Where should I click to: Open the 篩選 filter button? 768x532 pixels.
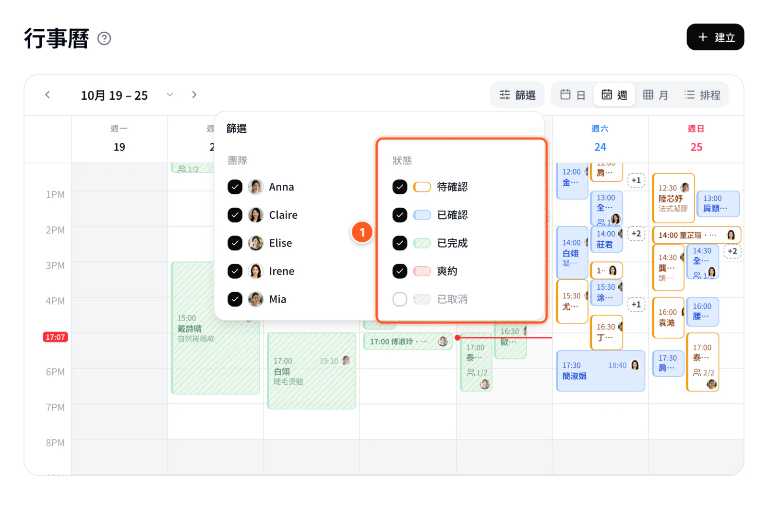517,95
